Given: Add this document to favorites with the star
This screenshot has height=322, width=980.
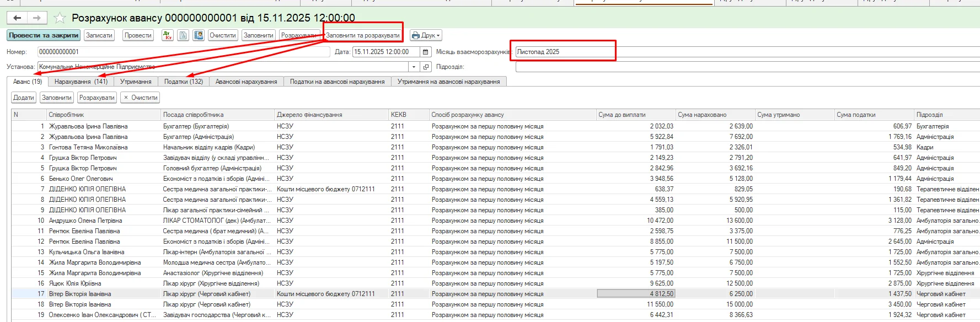Looking at the screenshot, I should (x=60, y=18).
